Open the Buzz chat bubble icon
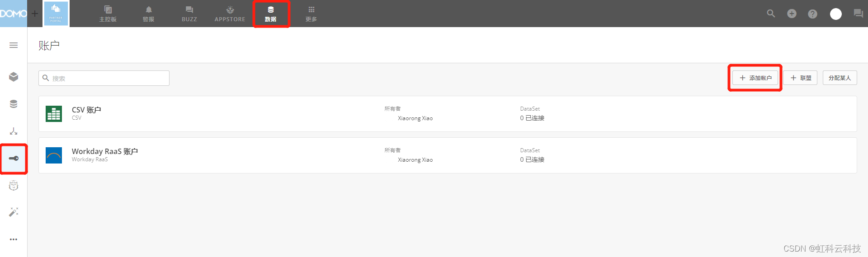Image resolution: width=868 pixels, height=257 pixels. 858,14
